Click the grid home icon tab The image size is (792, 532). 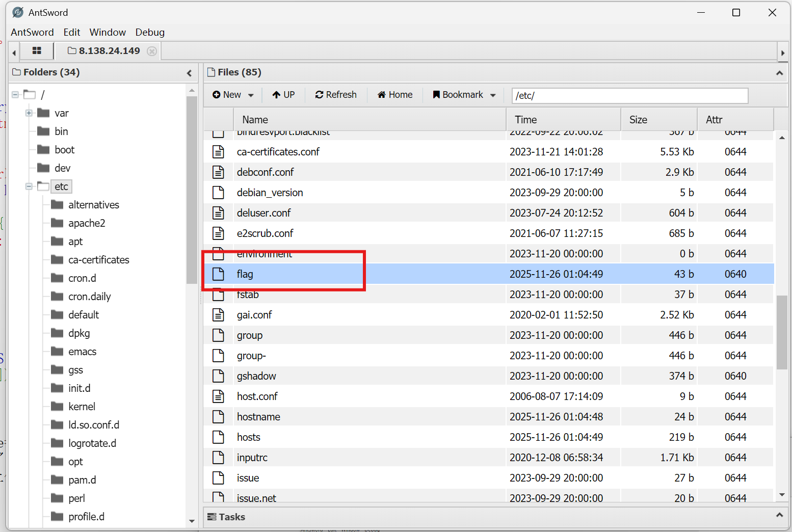37,51
